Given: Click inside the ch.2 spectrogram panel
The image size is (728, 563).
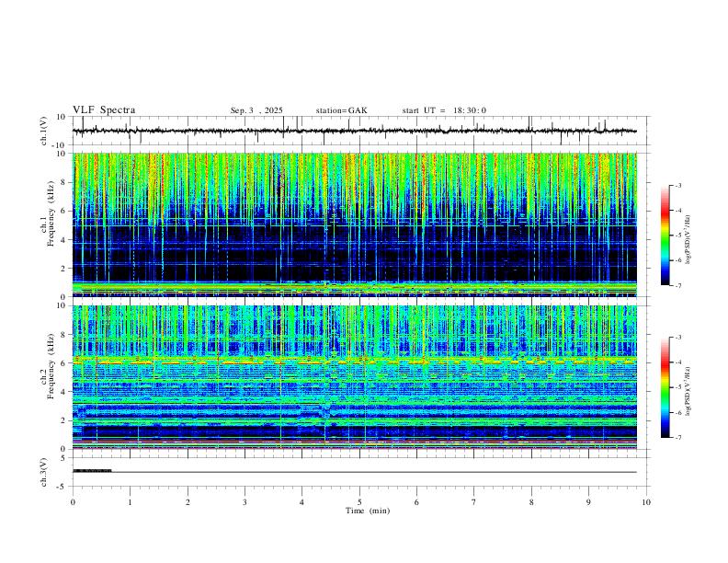Looking at the screenshot, I should click(x=355, y=377).
